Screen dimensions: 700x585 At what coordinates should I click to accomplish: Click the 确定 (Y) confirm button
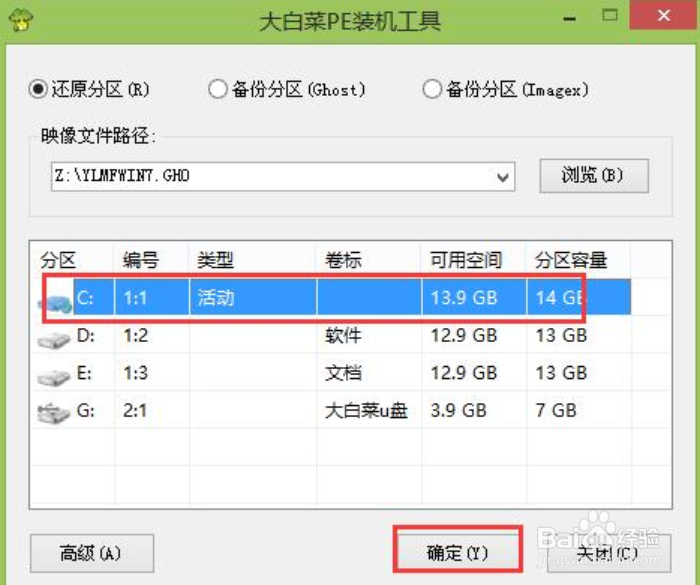[458, 553]
